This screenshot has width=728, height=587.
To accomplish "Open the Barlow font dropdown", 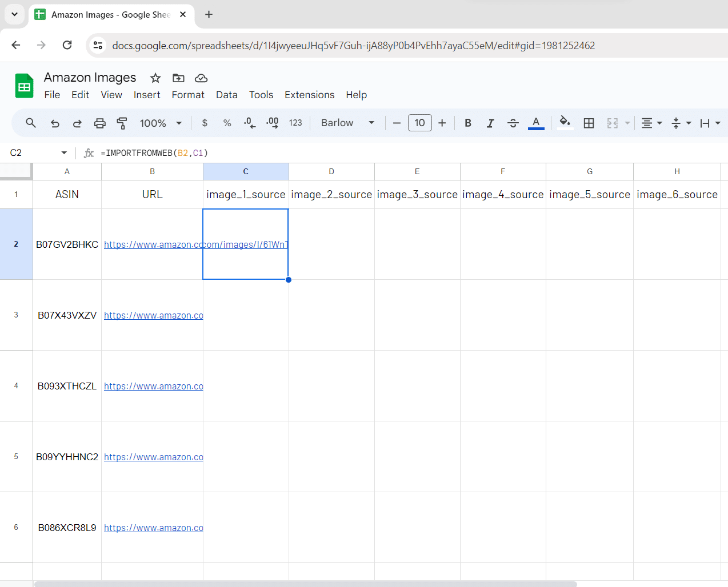I will coord(347,123).
